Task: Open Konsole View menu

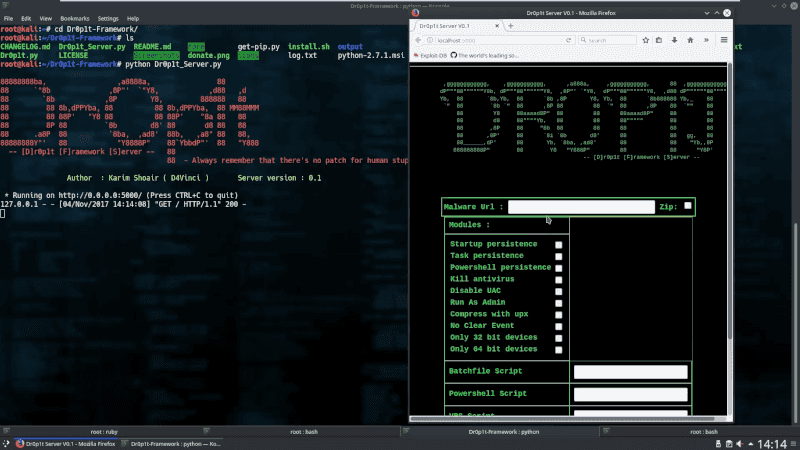Action: point(45,18)
